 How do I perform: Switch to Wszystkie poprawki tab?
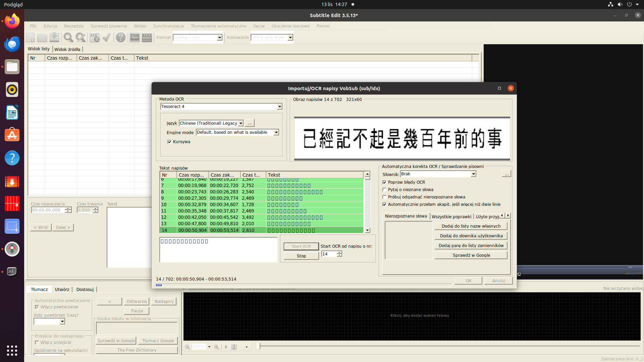click(451, 217)
